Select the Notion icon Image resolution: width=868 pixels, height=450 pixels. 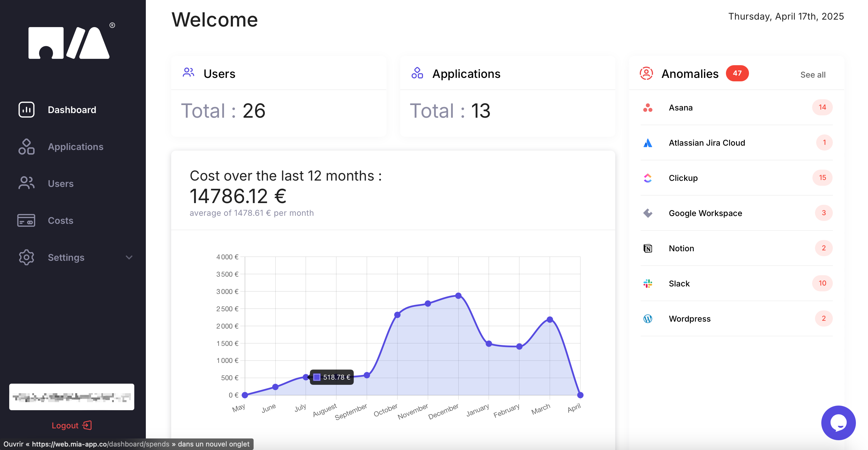tap(647, 248)
